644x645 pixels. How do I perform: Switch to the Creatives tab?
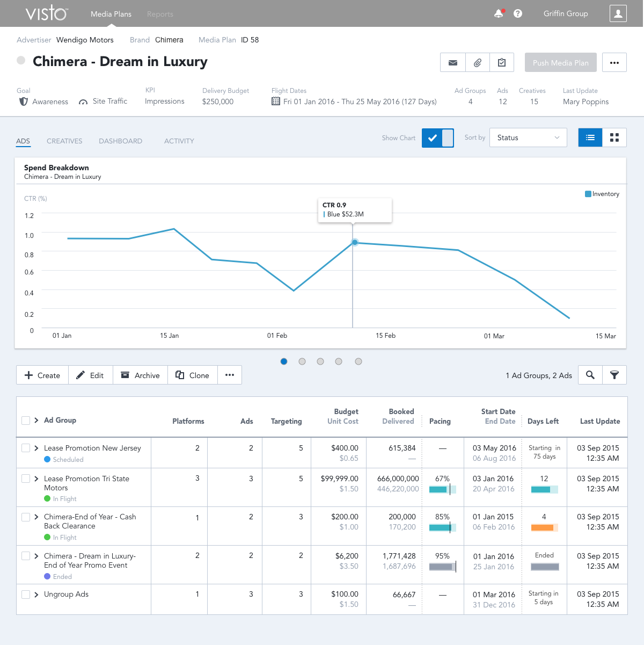(x=64, y=141)
